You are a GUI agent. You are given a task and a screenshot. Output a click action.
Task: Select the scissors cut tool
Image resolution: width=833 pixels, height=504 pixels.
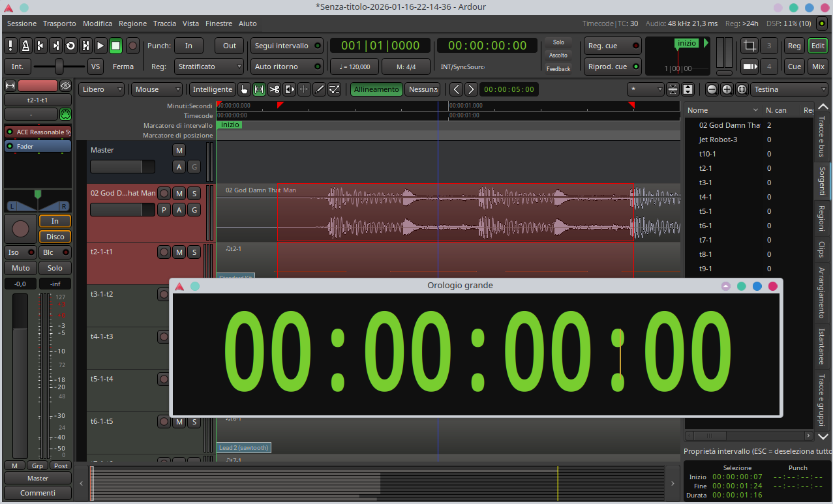274,89
